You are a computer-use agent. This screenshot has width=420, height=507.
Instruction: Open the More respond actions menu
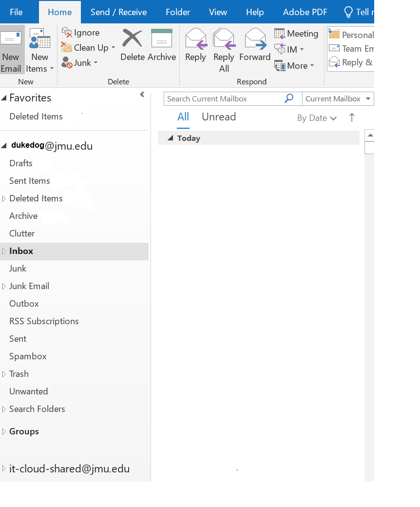click(294, 66)
